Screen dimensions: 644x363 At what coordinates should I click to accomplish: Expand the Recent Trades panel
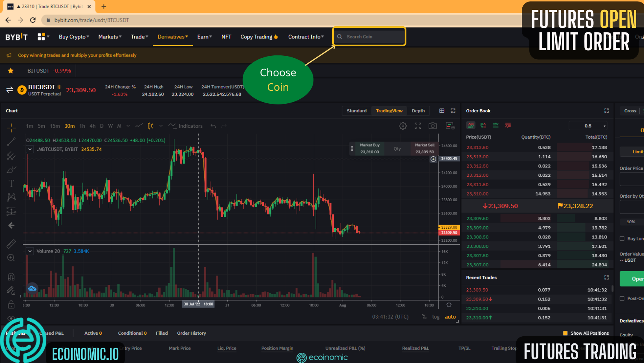(x=606, y=277)
